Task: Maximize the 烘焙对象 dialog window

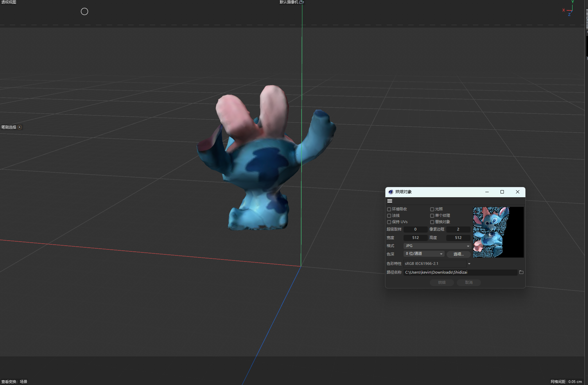Action: pos(502,192)
